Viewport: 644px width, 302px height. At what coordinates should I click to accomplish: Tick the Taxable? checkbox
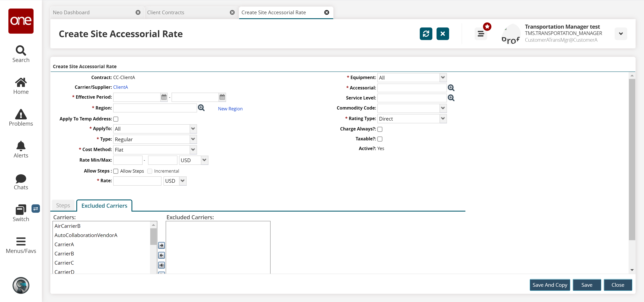380,139
